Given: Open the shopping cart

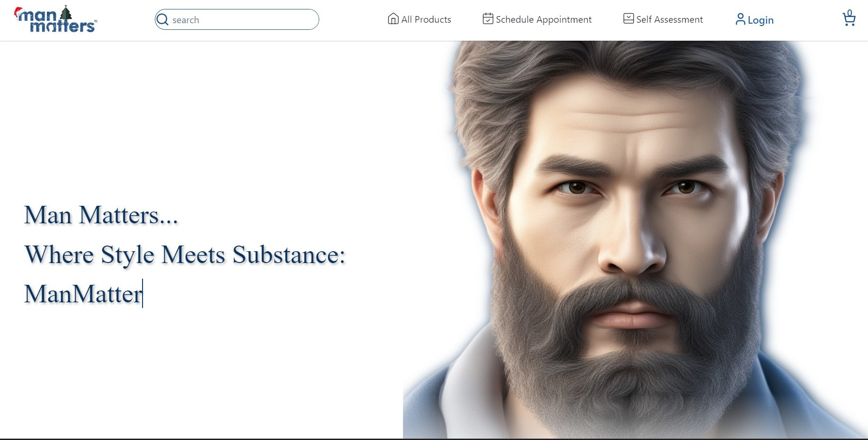Looking at the screenshot, I should pyautogui.click(x=849, y=20).
